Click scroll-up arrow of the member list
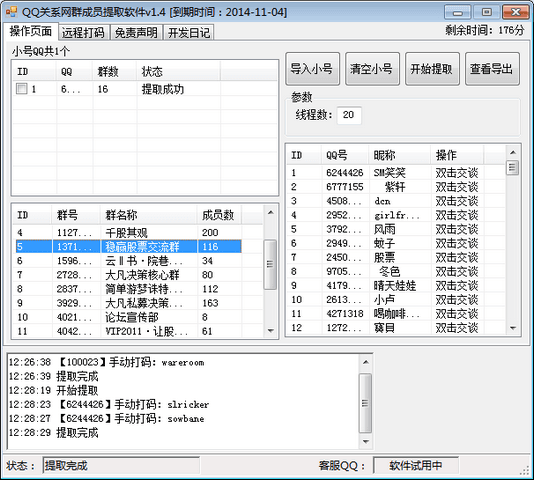The width and height of the screenshot is (534, 480). tap(513, 152)
